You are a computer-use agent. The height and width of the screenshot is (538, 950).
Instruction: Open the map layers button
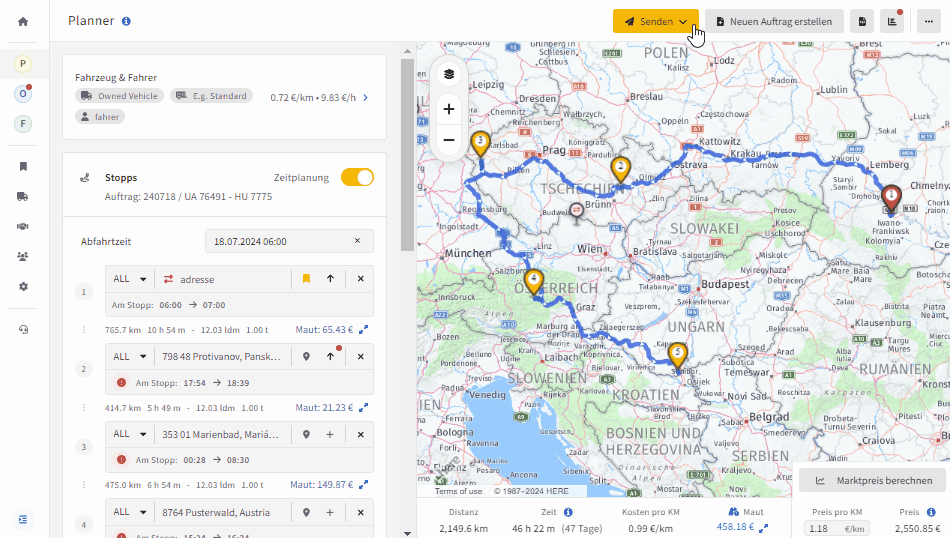point(449,75)
